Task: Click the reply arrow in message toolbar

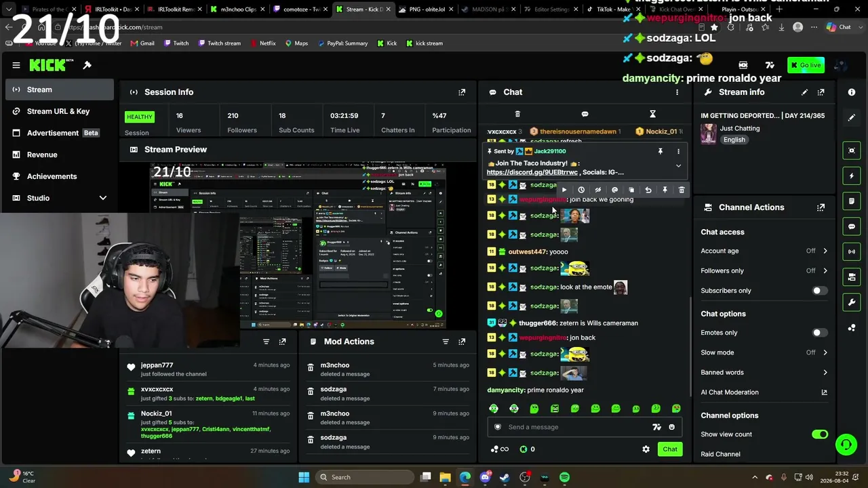Action: (x=648, y=190)
